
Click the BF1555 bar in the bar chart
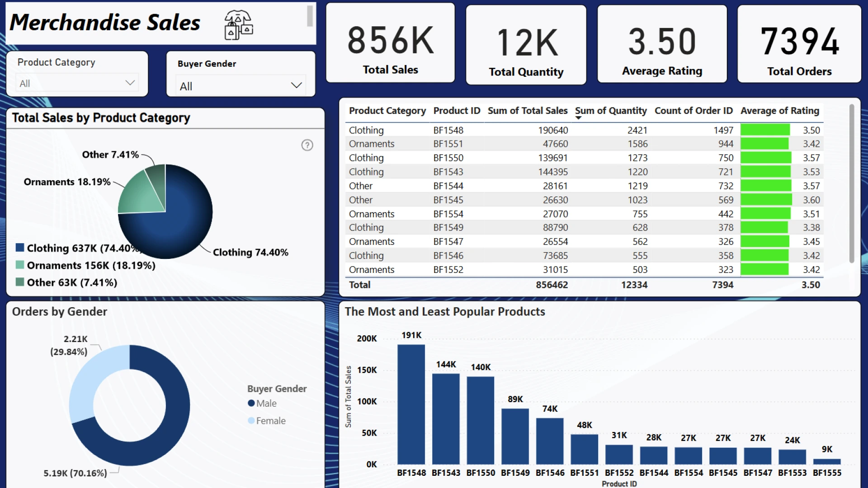(x=826, y=462)
